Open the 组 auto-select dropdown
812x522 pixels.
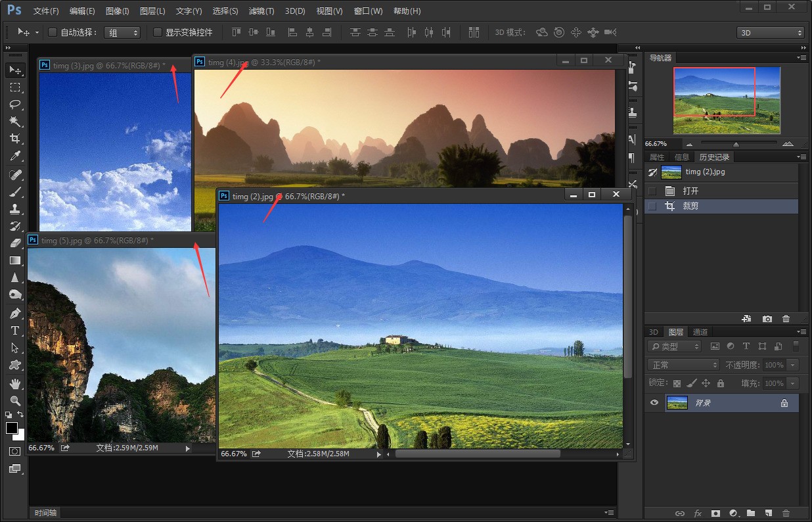[122, 32]
